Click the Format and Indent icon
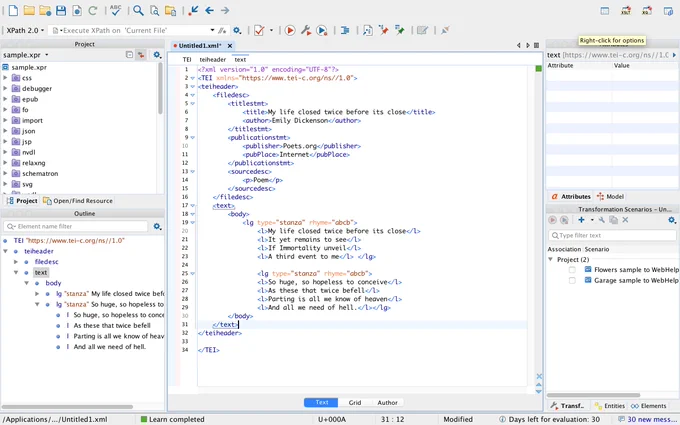 [x=345, y=30]
